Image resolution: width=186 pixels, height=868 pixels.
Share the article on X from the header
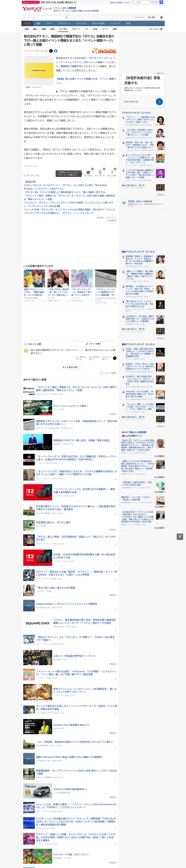(51, 51)
